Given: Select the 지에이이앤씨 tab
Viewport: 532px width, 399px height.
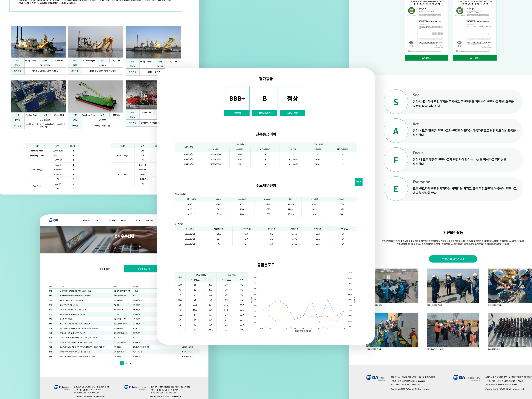Looking at the screenshot, I should [x=105, y=269].
